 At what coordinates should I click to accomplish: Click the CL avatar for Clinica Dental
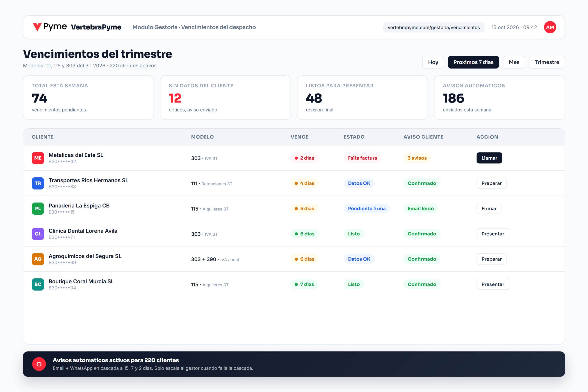38,234
